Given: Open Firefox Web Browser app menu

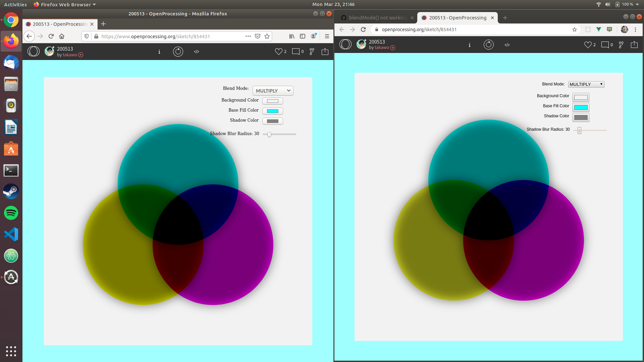Looking at the screenshot, I should click(x=65, y=4).
